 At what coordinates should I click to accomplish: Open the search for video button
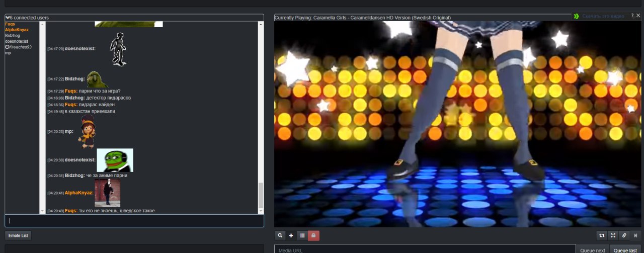tap(280, 235)
